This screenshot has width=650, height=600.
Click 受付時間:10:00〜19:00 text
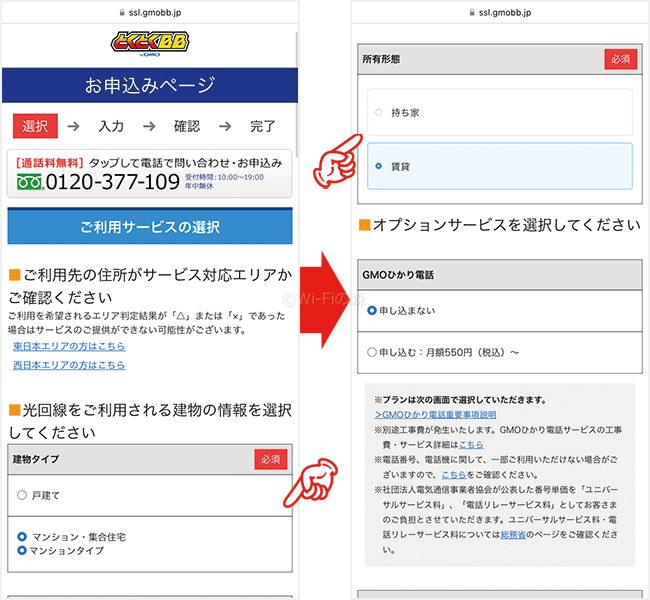click(x=224, y=177)
